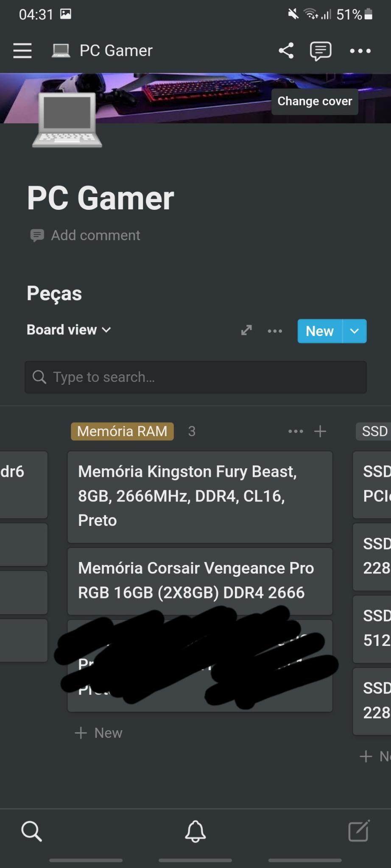Tap the PC Gamer header breadcrumb title
This screenshot has width=391, height=868.
coord(116,50)
